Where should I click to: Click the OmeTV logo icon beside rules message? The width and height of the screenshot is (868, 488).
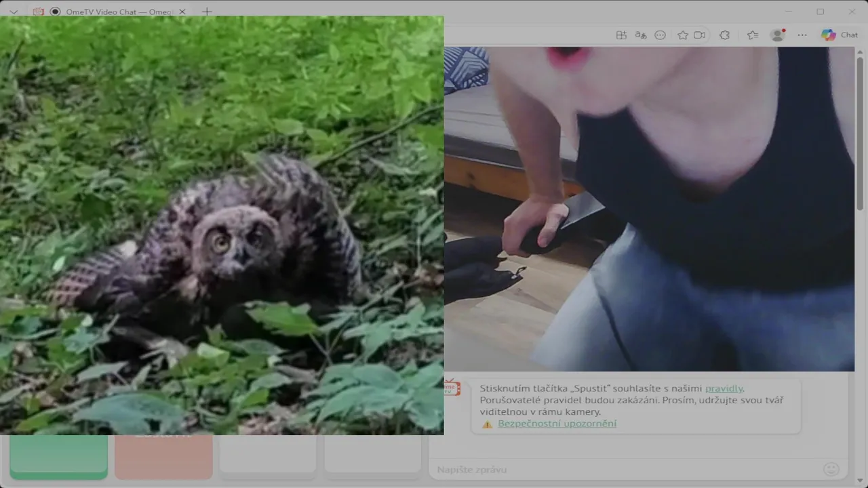click(452, 388)
